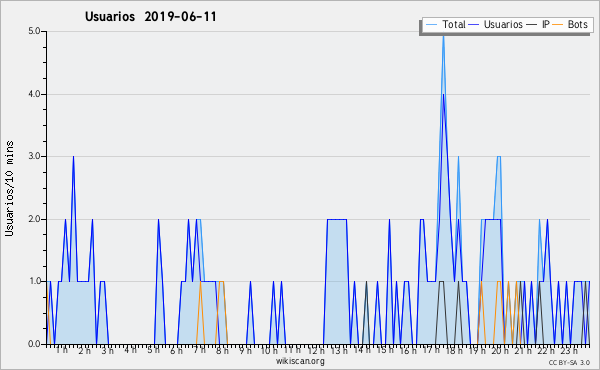Click the '20 h' x-axis label
This screenshot has height=370, width=600.
click(x=500, y=350)
